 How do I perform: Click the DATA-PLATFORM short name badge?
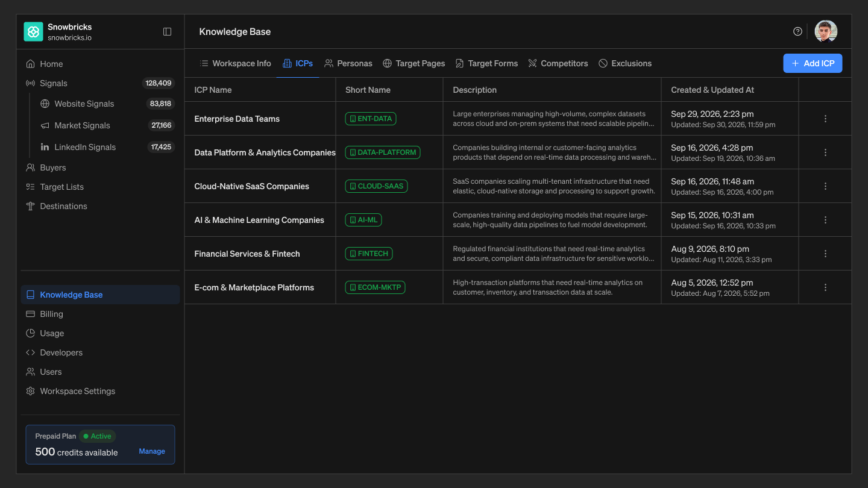383,152
